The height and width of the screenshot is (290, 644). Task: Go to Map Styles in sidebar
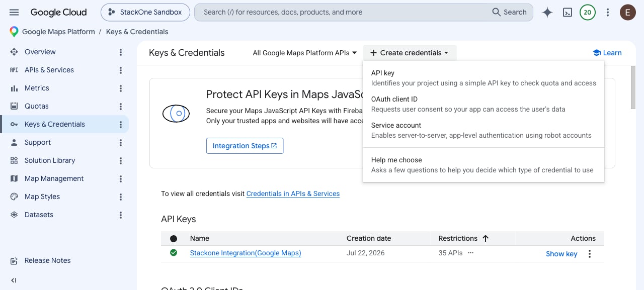click(42, 197)
